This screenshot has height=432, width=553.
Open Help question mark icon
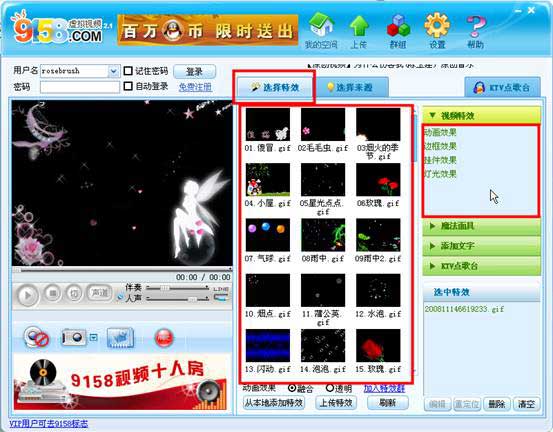[x=475, y=26]
